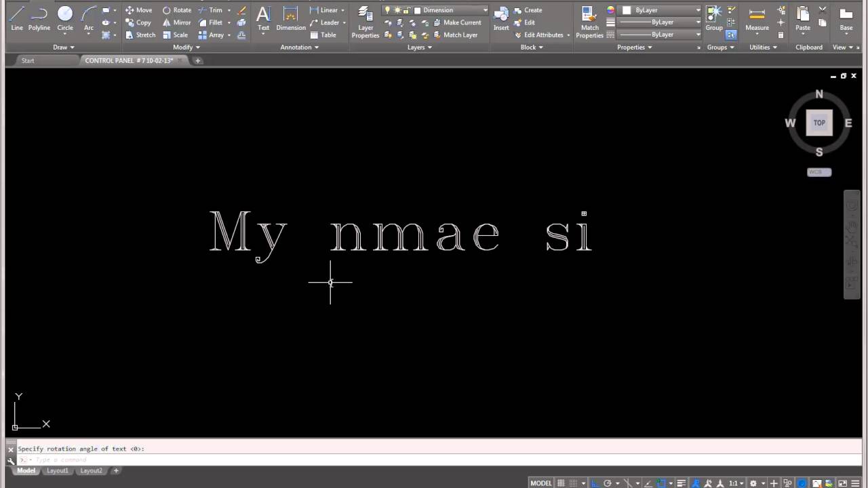Select the Trim tool

click(x=211, y=10)
